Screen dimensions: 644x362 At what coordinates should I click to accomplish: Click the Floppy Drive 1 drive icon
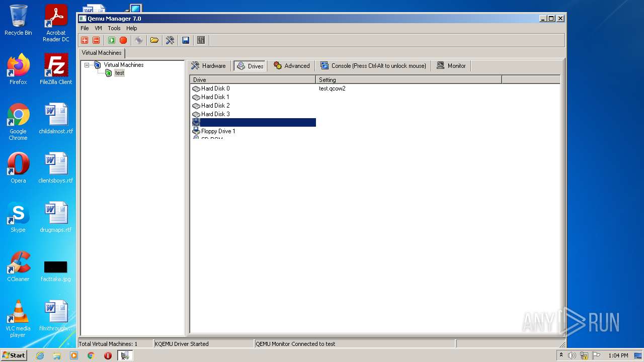tap(196, 131)
